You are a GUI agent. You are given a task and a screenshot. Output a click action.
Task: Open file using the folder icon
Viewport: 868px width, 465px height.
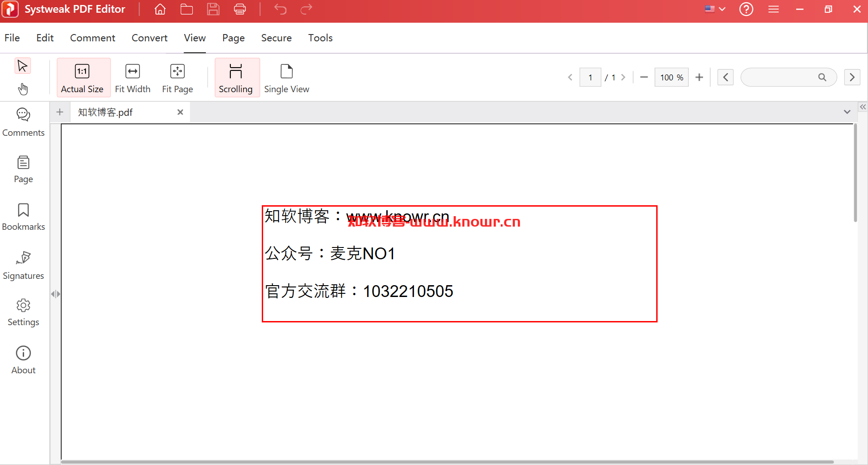(186, 9)
